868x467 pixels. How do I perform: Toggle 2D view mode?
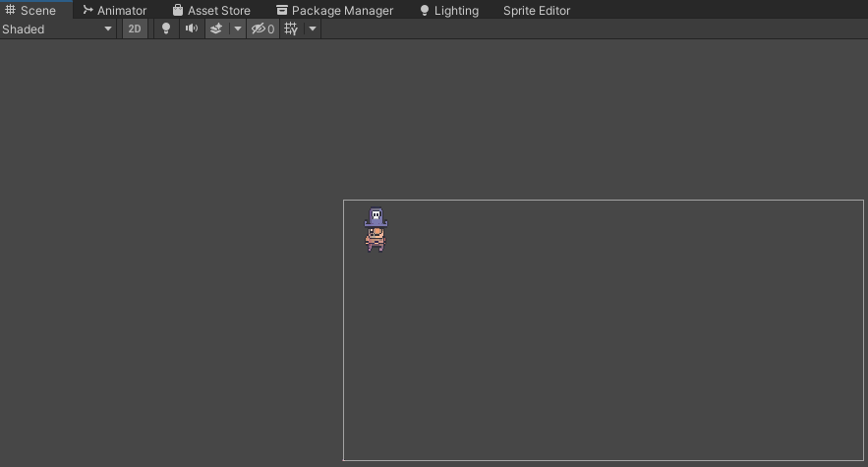point(135,29)
